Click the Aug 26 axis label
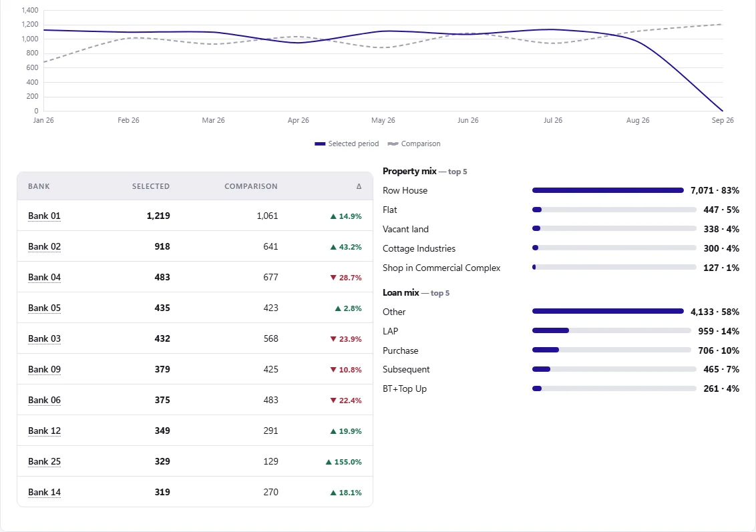 638,120
